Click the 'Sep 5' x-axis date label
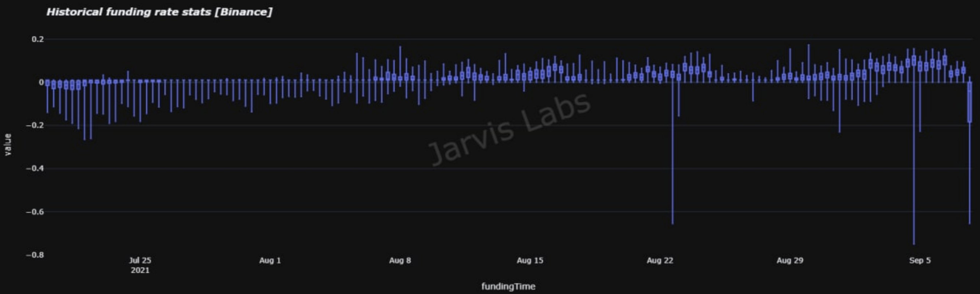The height and width of the screenshot is (294, 980). (x=920, y=260)
